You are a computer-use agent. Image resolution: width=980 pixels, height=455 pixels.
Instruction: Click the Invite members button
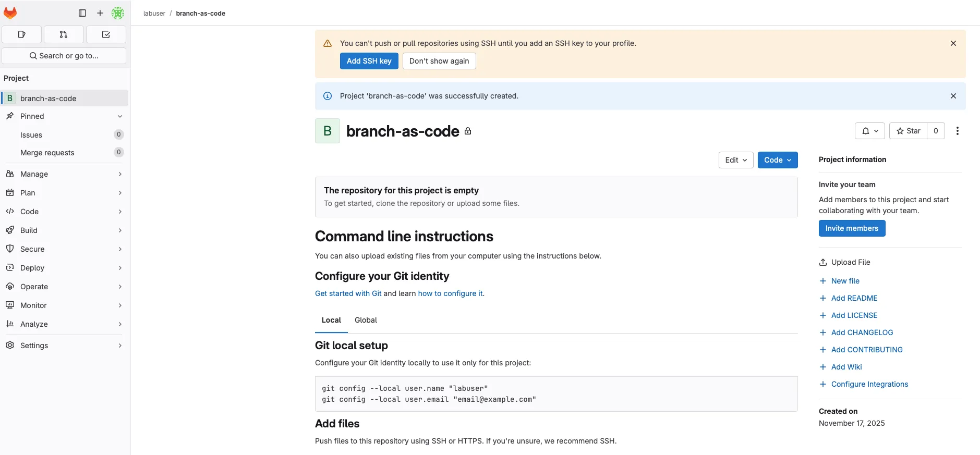click(x=852, y=228)
